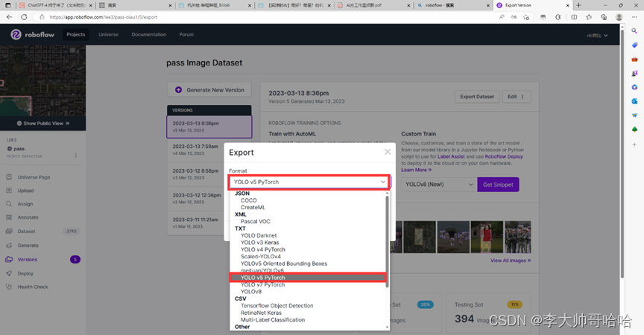The height and width of the screenshot is (335, 644).
Task: Click Generate New Version button
Action: point(209,90)
